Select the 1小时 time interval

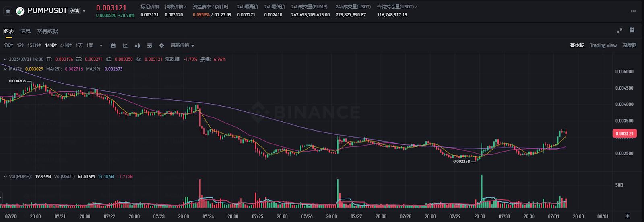pyautogui.click(x=51, y=45)
